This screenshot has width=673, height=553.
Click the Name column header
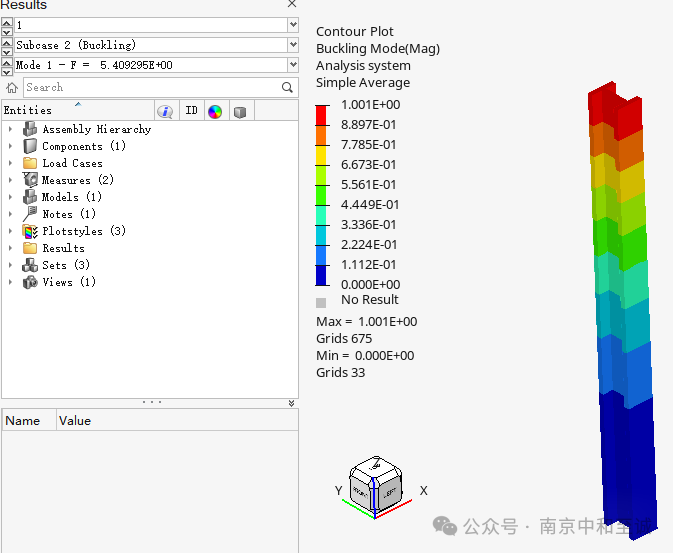[29, 420]
